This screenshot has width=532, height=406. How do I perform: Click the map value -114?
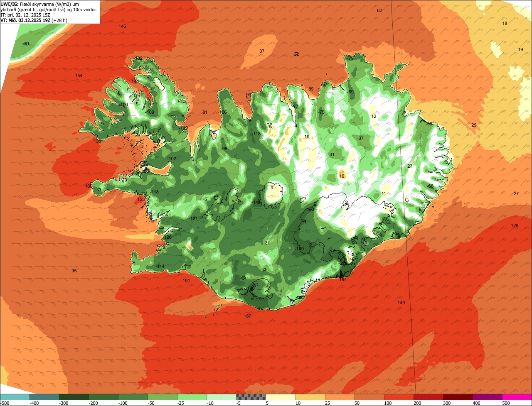(x=160, y=266)
